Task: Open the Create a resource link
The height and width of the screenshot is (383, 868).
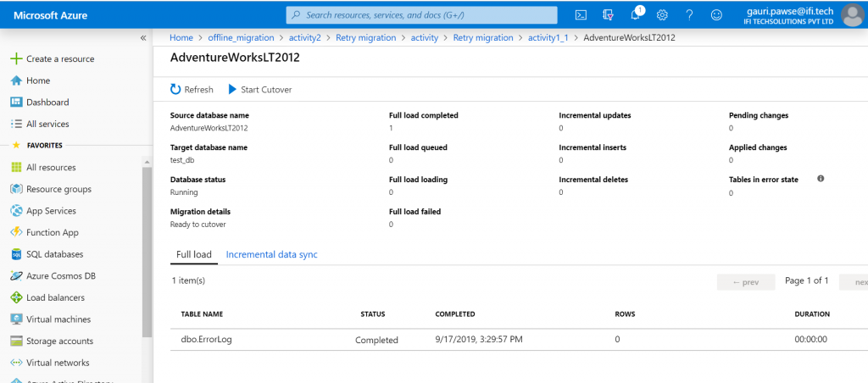Action: coord(60,58)
